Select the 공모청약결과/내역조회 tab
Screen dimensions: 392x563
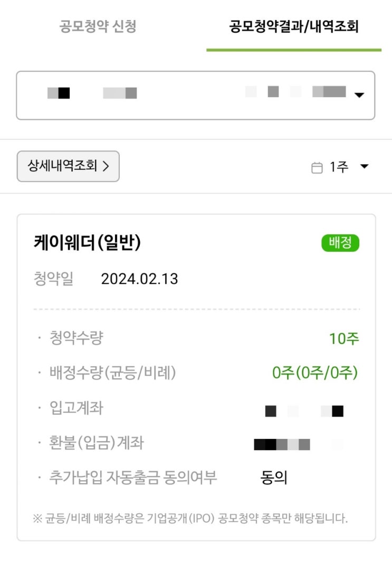pos(294,27)
